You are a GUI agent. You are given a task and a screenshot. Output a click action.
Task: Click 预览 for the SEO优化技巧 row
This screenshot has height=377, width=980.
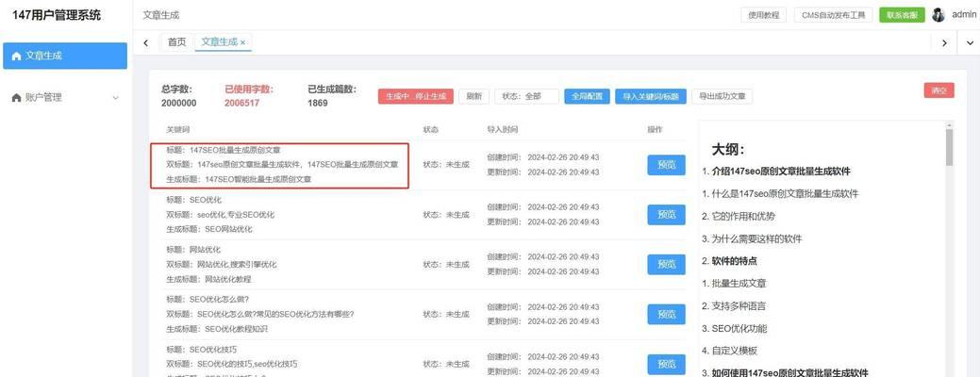[x=666, y=364]
